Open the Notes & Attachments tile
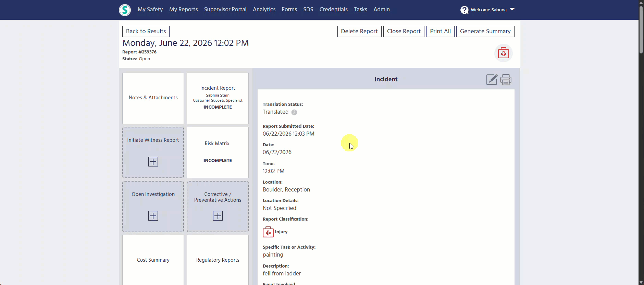The height and width of the screenshot is (285, 644). pos(153,98)
